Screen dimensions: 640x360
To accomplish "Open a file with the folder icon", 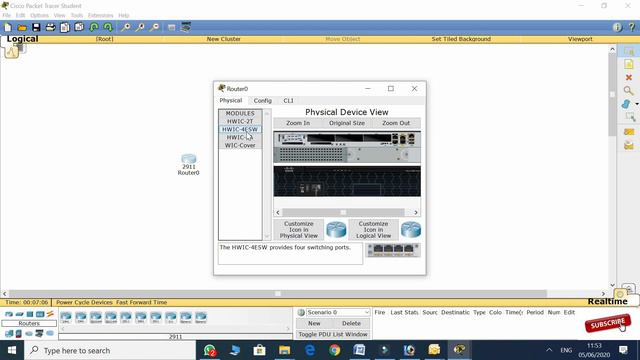I will 22,27.
